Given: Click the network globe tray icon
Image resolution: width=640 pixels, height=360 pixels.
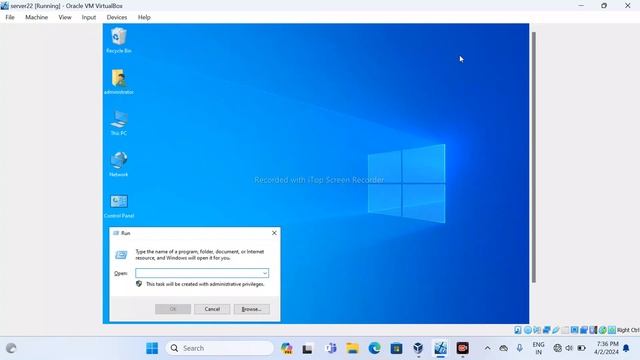Looking at the screenshot, I should (x=557, y=348).
